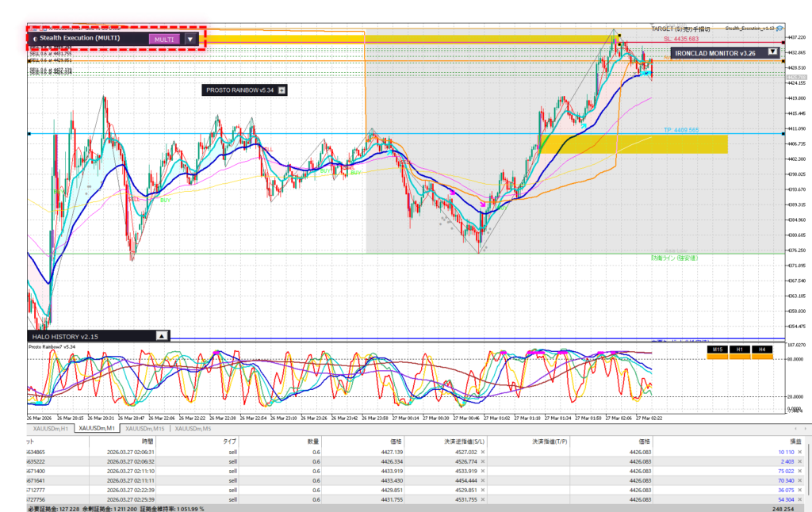Click the SL: 4435.683 red line label
Viewport: 812px width, 512px height.
pos(680,38)
